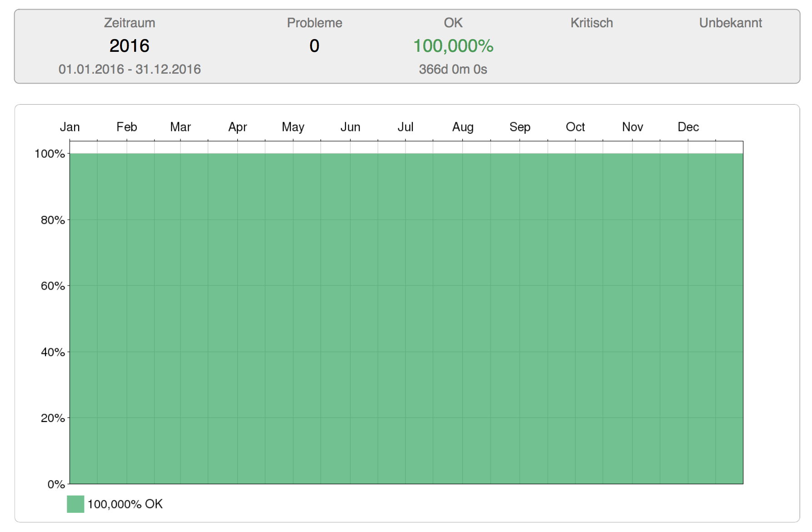Screen dimensions: 812x532
Task: Click the problem count '0'
Action: 315,45
